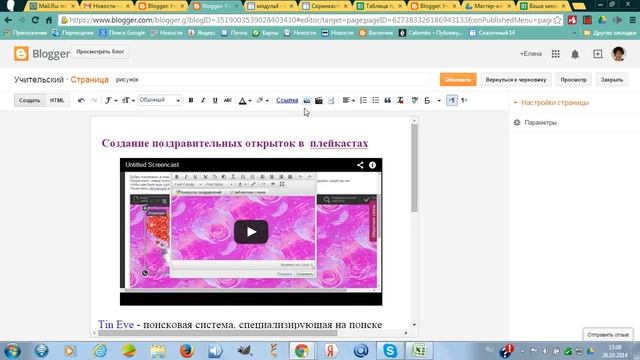Viewport: 640px width, 360px height.
Task: Open the text background color picker
Action: pyautogui.click(x=262, y=100)
